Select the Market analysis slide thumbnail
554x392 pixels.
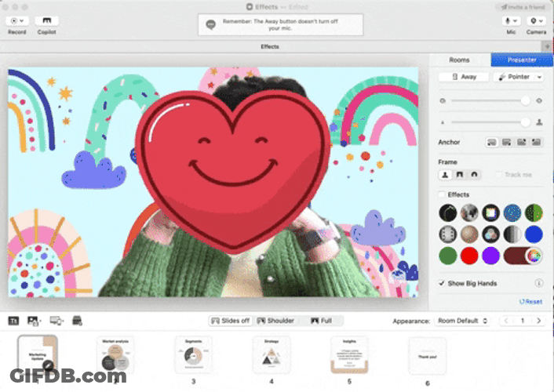[x=115, y=355]
